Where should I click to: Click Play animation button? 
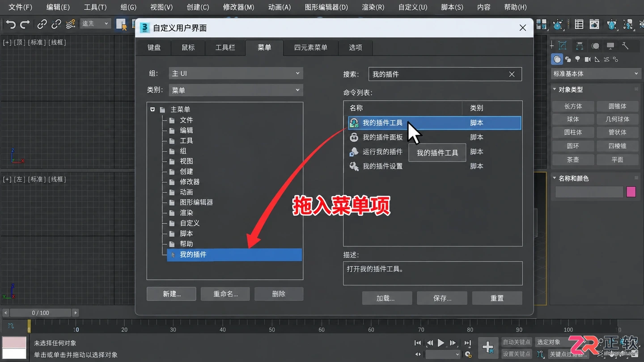click(x=441, y=343)
